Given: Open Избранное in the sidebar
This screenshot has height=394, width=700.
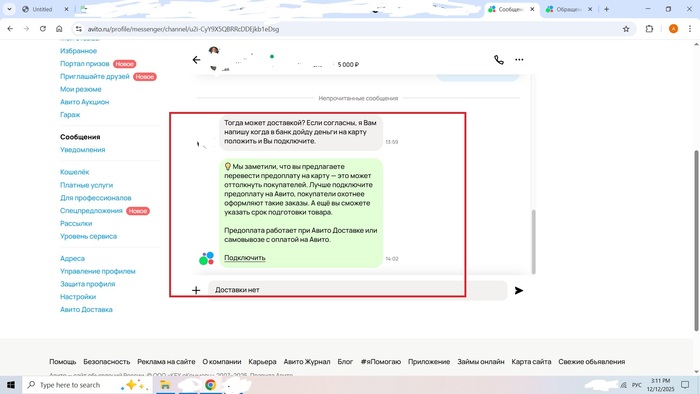Looking at the screenshot, I should click(79, 51).
